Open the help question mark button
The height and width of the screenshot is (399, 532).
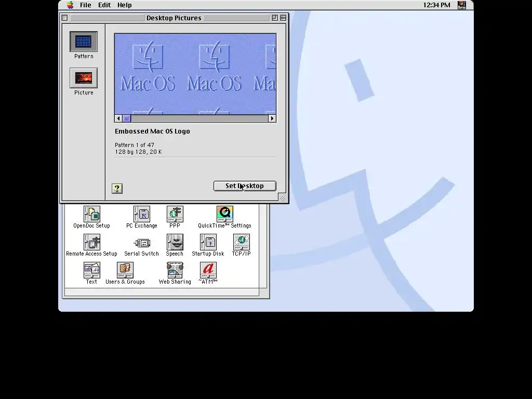[x=117, y=189]
